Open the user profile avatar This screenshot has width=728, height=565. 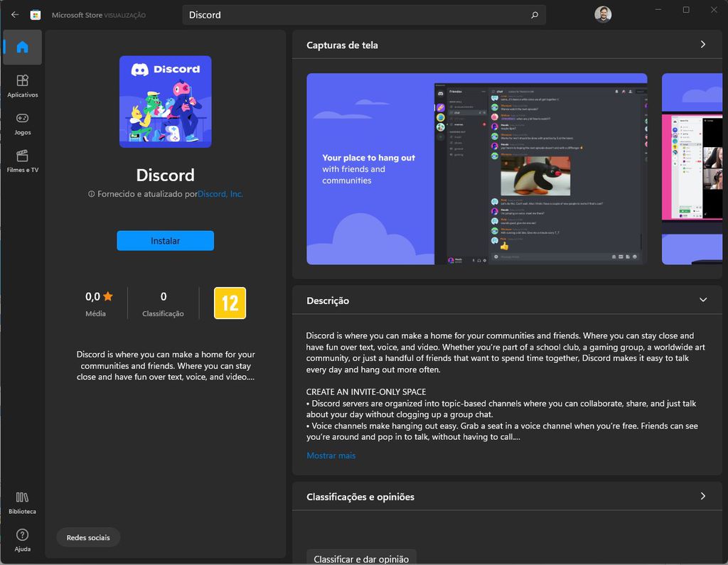click(x=603, y=14)
